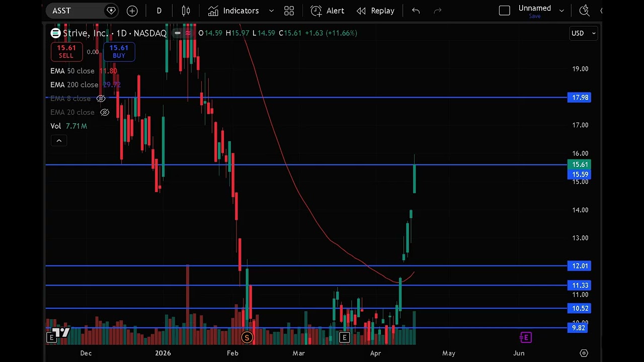Redo the last chart action

click(x=437, y=11)
